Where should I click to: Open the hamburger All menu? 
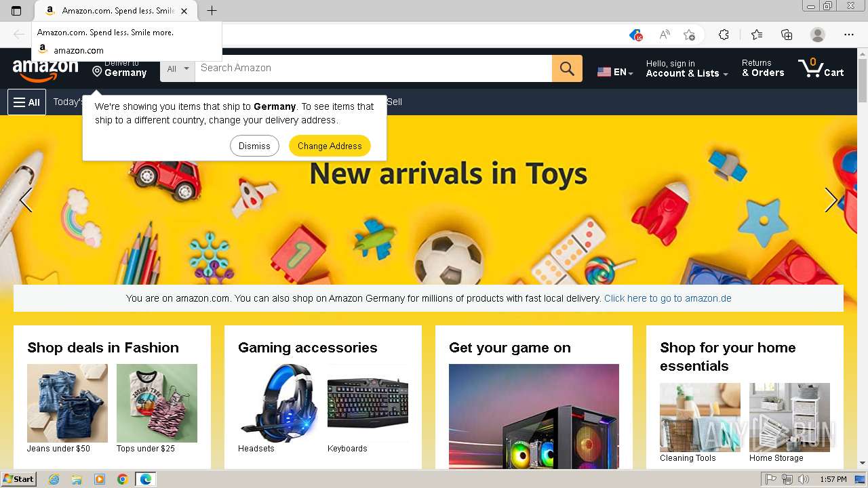coord(26,102)
